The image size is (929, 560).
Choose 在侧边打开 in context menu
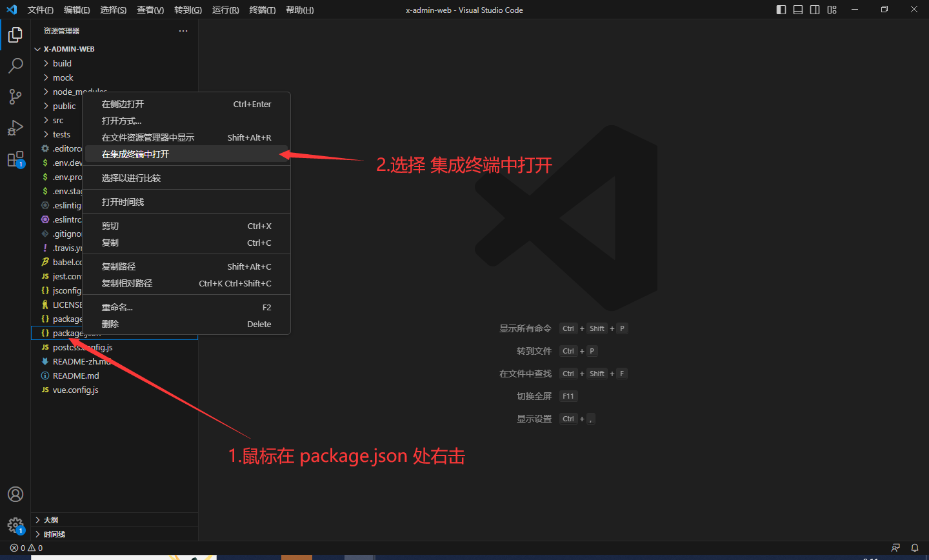(x=186, y=104)
